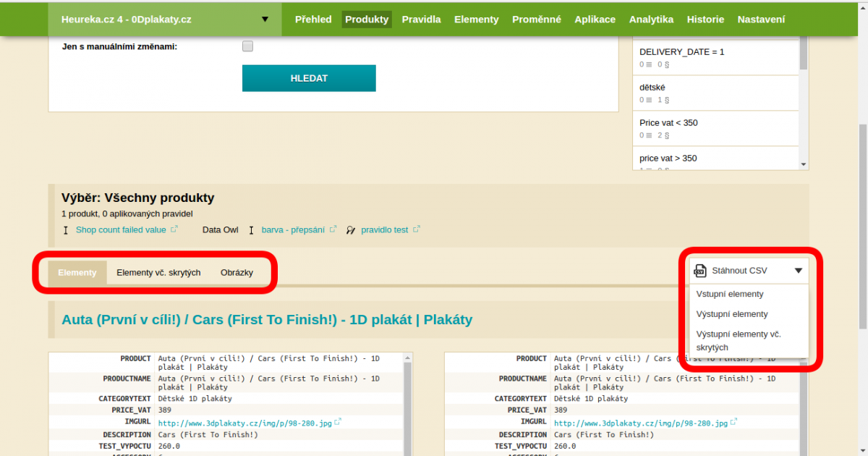The image size is (868, 456).
Task: Click the text-cursor icon before barva - přepsání
Action: (x=252, y=230)
